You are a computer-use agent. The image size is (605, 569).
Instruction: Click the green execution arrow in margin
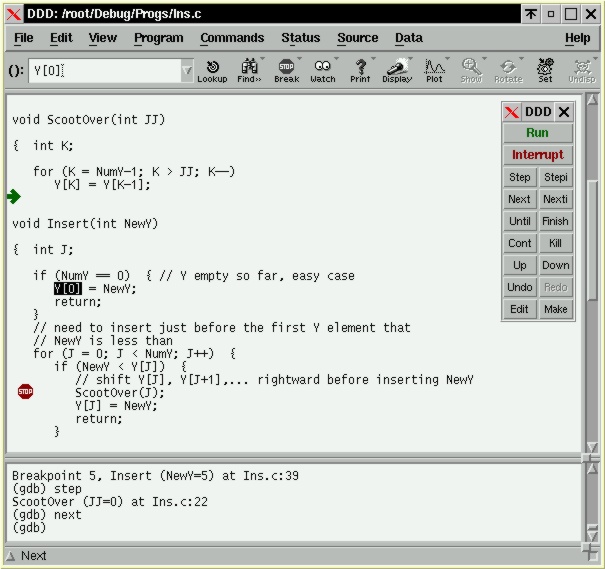[x=13, y=197]
